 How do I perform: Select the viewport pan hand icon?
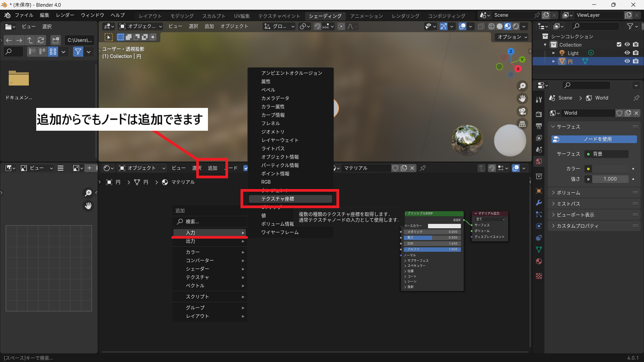click(x=522, y=99)
